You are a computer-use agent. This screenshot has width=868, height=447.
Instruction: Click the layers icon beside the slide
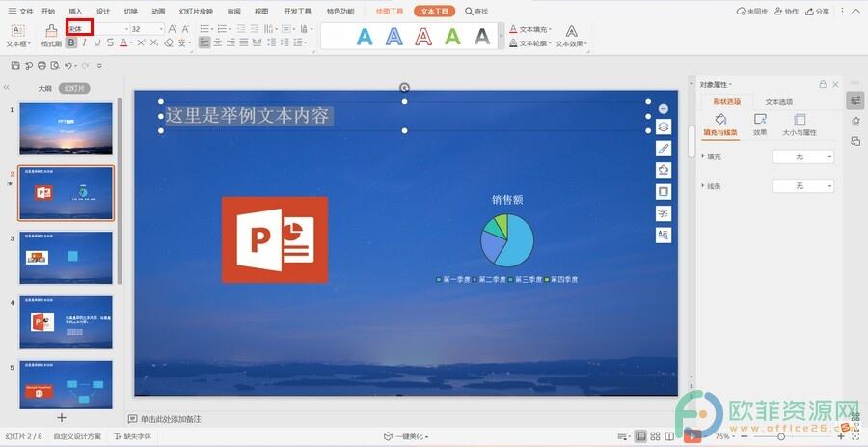pyautogui.click(x=664, y=126)
